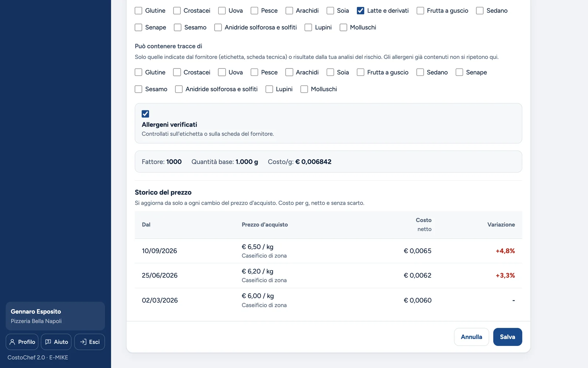Check Frutta a guscio in contained allergens
Screen dimensions: 588x368
click(x=420, y=11)
